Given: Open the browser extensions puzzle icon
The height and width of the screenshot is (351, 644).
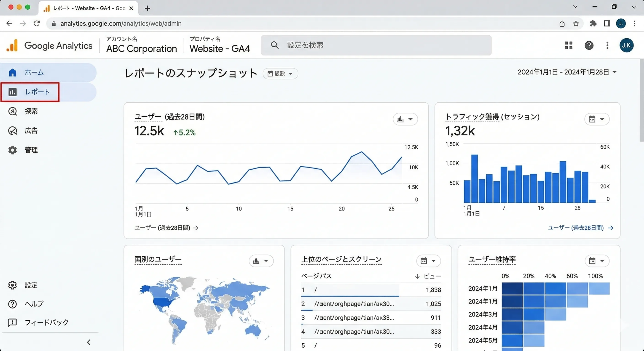Looking at the screenshot, I should pos(593,24).
